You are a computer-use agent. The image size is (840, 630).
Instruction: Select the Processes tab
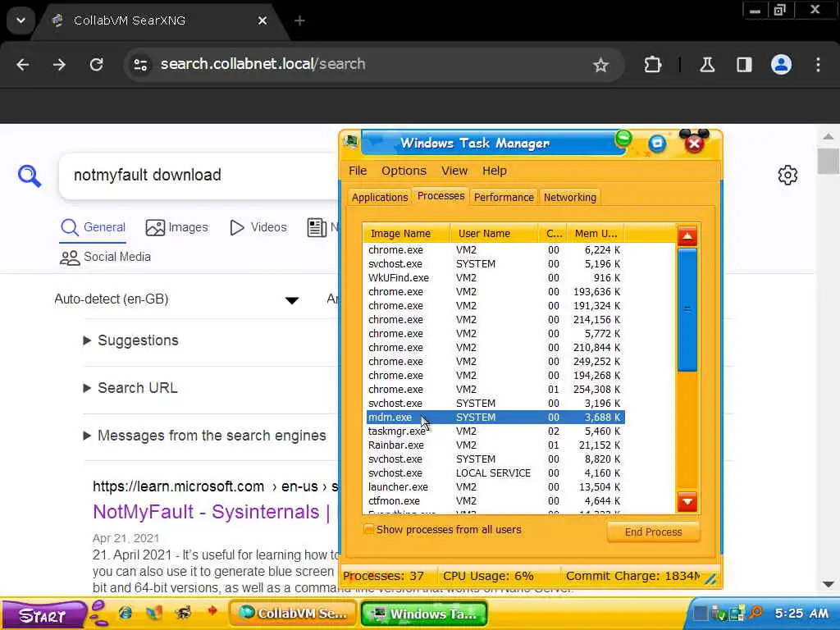click(x=441, y=196)
